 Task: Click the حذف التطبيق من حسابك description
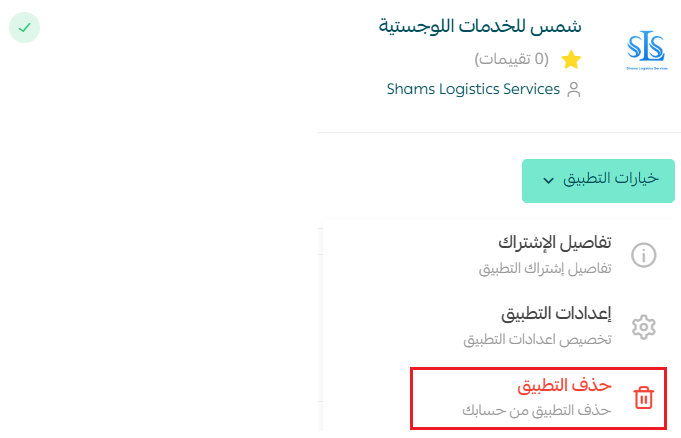537,410
